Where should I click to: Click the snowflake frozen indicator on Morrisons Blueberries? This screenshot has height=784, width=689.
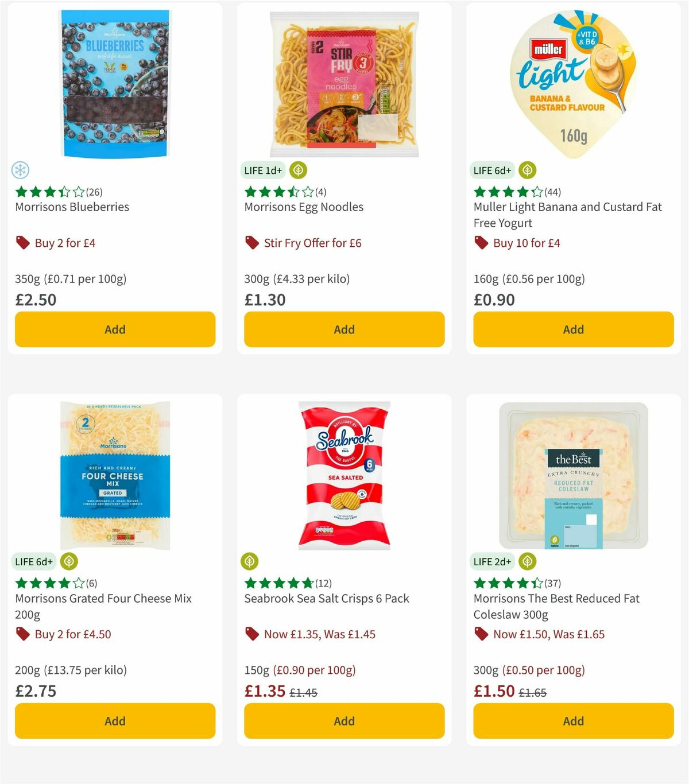coord(20,170)
